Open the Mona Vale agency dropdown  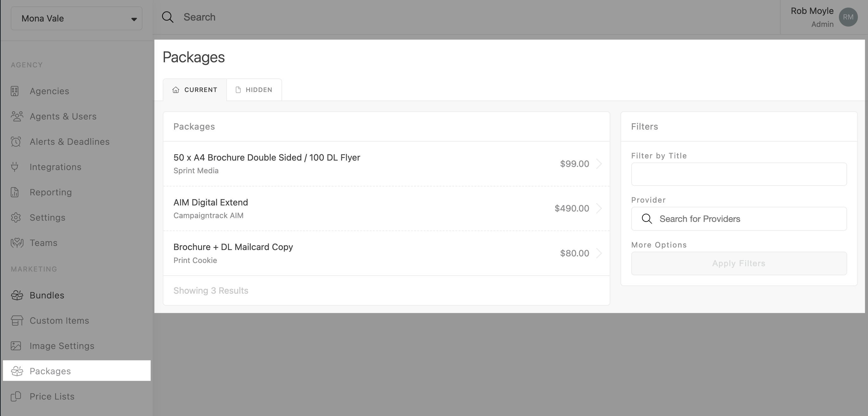(77, 19)
